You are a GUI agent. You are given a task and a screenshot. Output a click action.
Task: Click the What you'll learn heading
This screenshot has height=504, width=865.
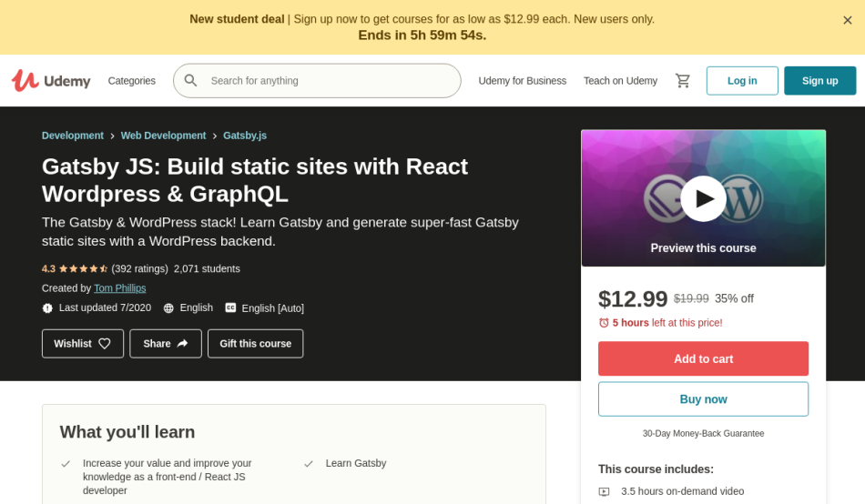(127, 432)
